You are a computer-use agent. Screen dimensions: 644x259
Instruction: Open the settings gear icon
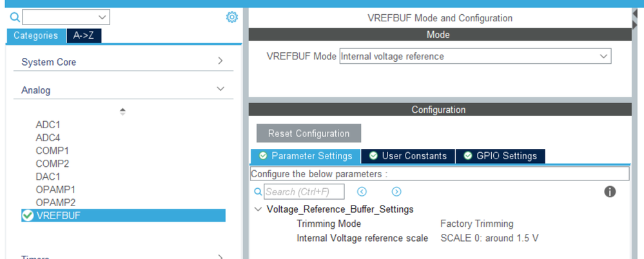(x=232, y=17)
